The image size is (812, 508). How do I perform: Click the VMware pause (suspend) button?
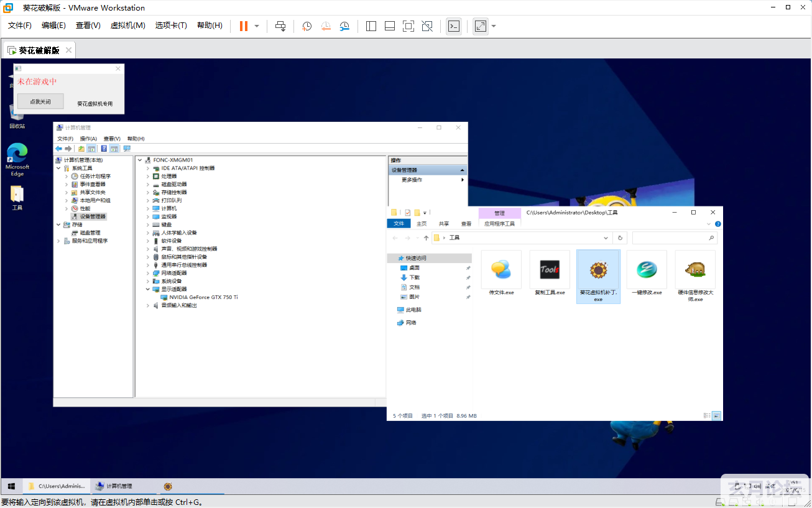244,26
